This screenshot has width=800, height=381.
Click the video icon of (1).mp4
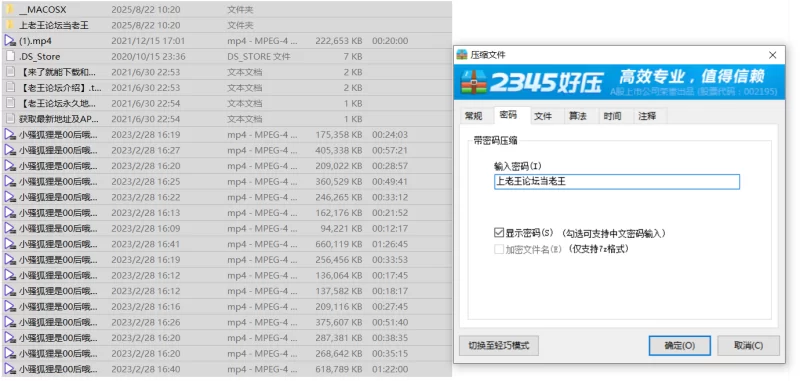tap(10, 41)
